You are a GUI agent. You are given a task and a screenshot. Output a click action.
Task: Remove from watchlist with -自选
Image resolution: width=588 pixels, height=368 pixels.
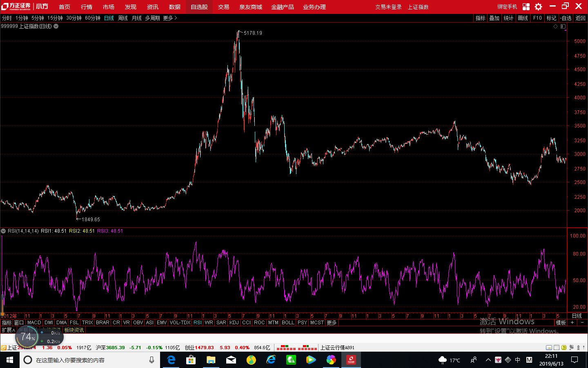pos(566,18)
